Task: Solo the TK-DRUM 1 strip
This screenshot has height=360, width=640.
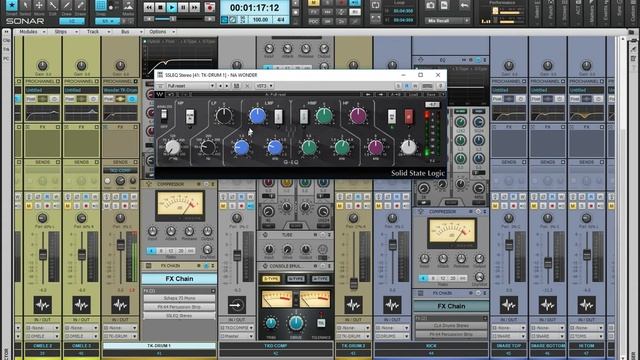Action: 116,206
